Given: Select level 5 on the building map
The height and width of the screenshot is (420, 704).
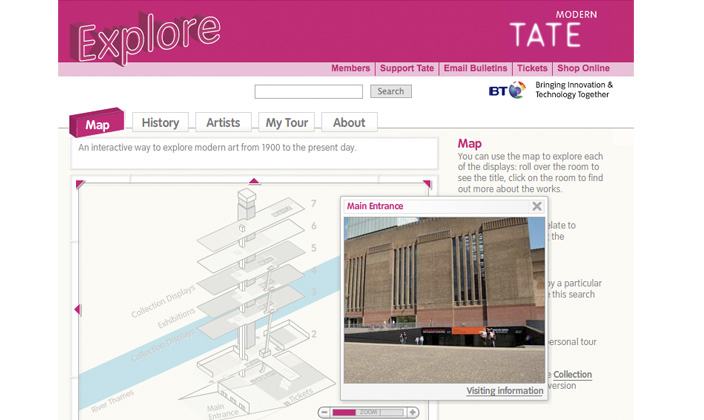Looking at the screenshot, I should tap(314, 248).
